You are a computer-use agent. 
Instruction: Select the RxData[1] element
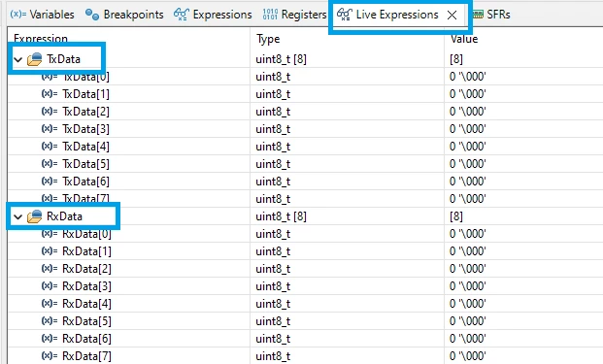click(x=87, y=251)
